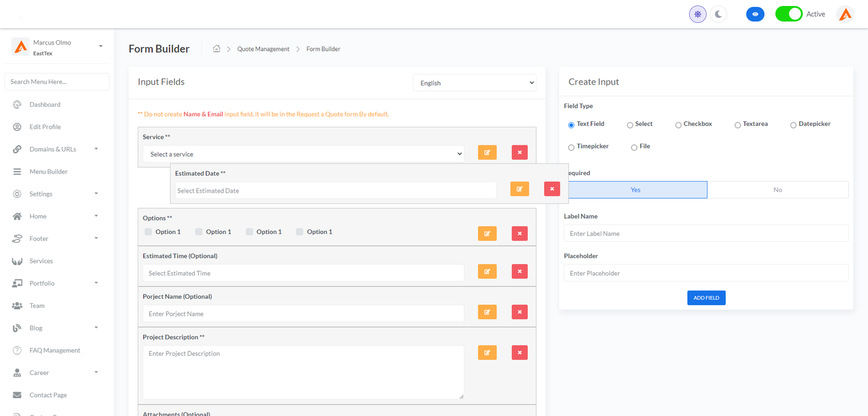
Task: Remove the Options field using red X
Action: [519, 233]
